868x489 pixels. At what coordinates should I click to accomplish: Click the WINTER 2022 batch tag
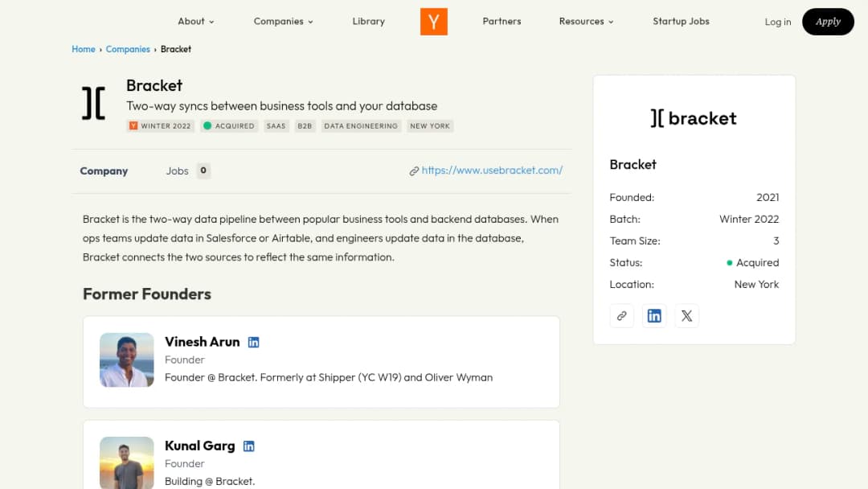(x=161, y=126)
